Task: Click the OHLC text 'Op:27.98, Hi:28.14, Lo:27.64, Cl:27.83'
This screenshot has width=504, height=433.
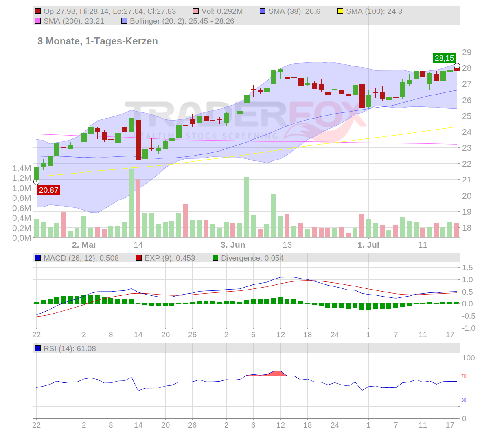Action: 110,11
